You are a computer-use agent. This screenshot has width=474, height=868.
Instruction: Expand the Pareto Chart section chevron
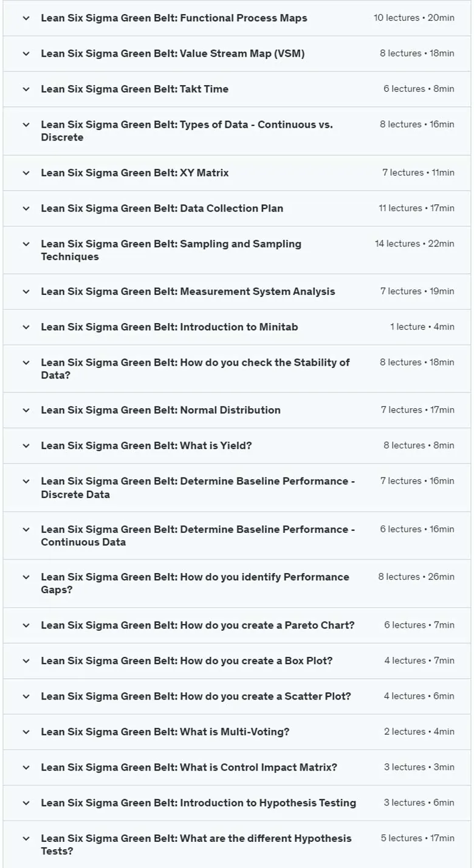tap(26, 625)
